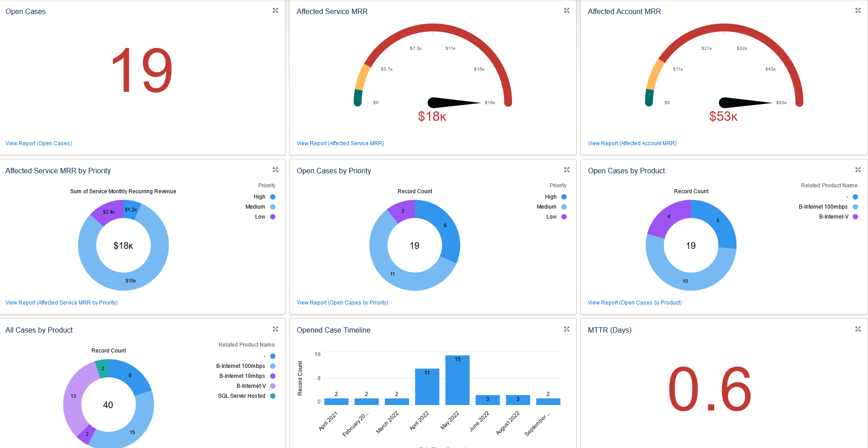This screenshot has width=868, height=448.
Task: Expand the Open Cases by Priority widget
Action: coord(567,170)
